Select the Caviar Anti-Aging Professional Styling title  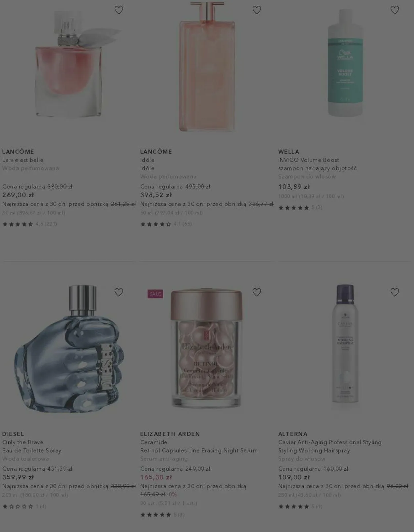[x=330, y=442]
